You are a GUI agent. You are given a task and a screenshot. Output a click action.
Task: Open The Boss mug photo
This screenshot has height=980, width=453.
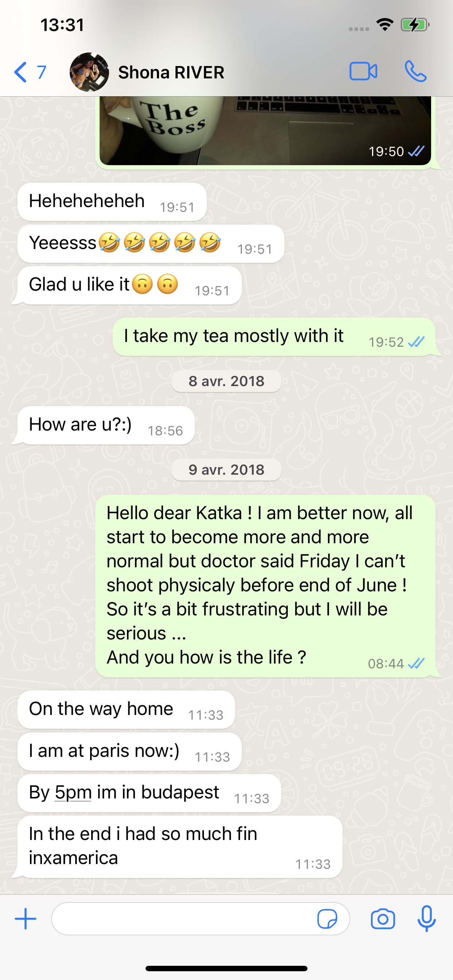coord(265,131)
